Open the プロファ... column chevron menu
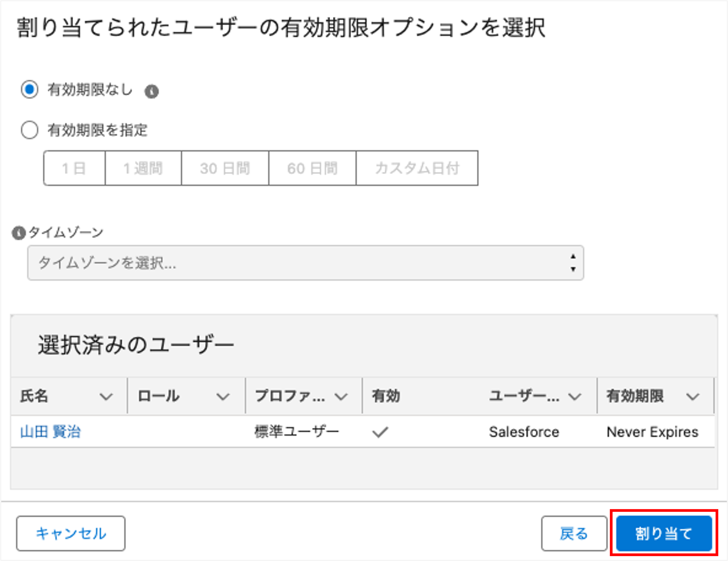728x561 pixels. 341,396
